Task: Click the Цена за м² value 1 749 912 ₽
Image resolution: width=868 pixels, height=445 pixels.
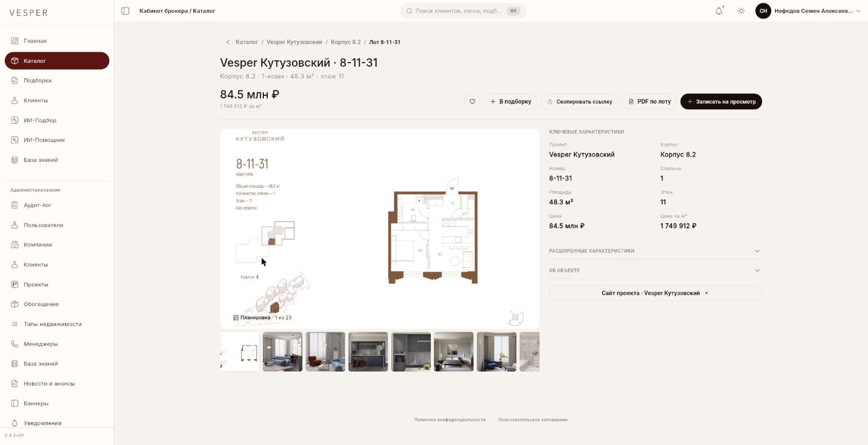Action: tap(678, 226)
